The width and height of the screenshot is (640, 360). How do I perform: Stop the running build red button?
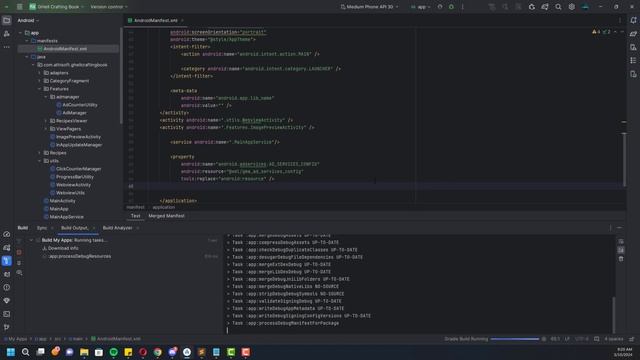click(x=19, y=252)
